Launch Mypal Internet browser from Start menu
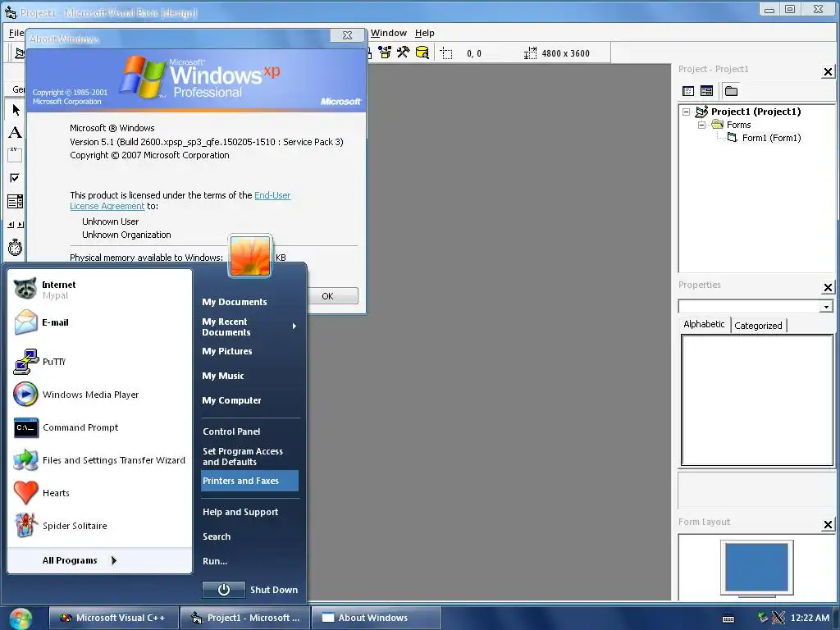 point(100,290)
